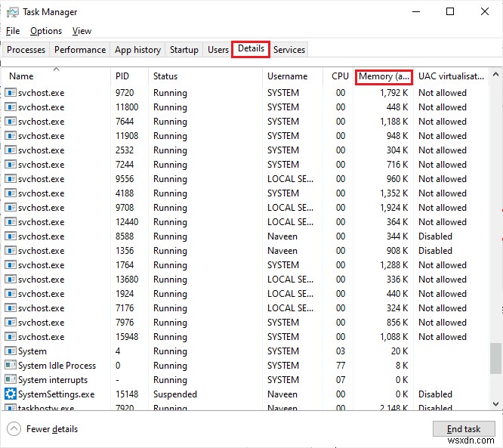
Task: Sort processes by the PID column header
Action: pyautogui.click(x=122, y=76)
